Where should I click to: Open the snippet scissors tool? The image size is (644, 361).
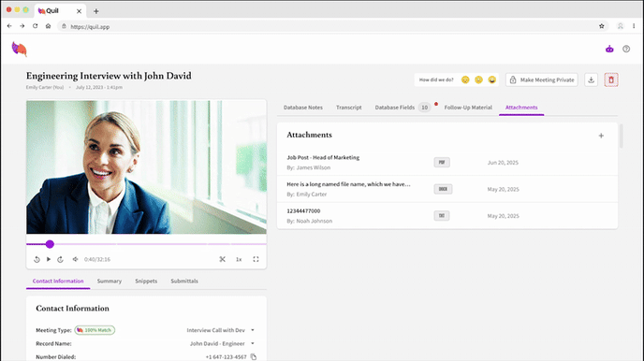(x=222, y=259)
